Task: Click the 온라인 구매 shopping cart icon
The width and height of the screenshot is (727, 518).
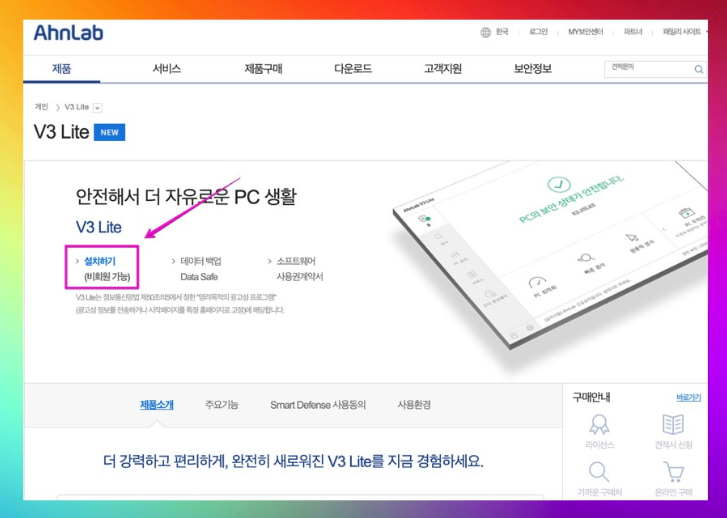Action: click(x=674, y=473)
